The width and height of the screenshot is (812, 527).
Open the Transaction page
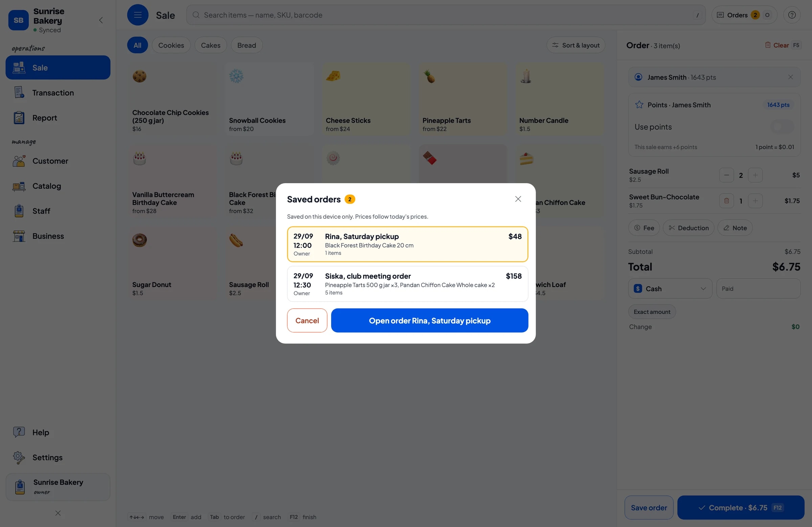pos(58,92)
